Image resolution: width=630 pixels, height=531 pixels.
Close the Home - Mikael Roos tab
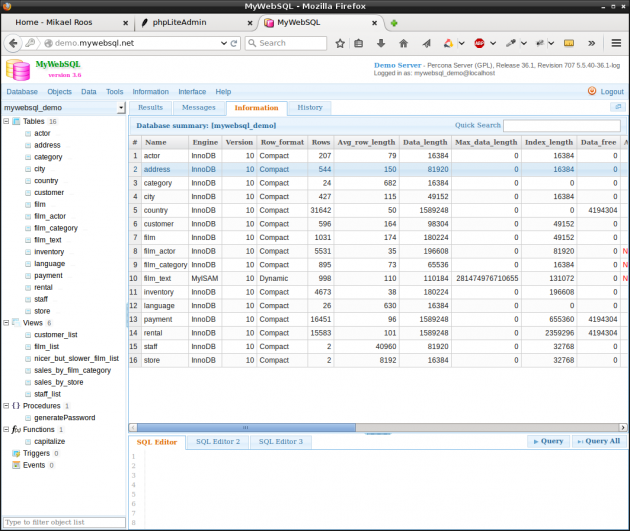(125, 23)
